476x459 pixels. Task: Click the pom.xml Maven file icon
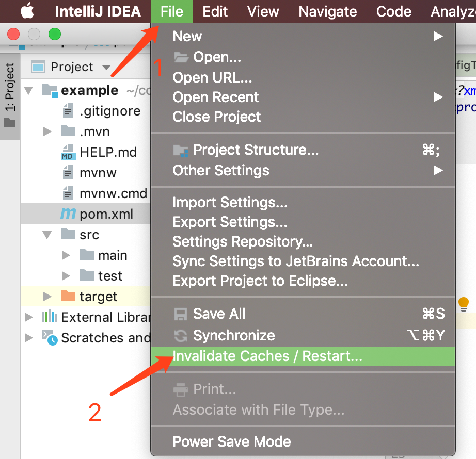[x=68, y=214]
